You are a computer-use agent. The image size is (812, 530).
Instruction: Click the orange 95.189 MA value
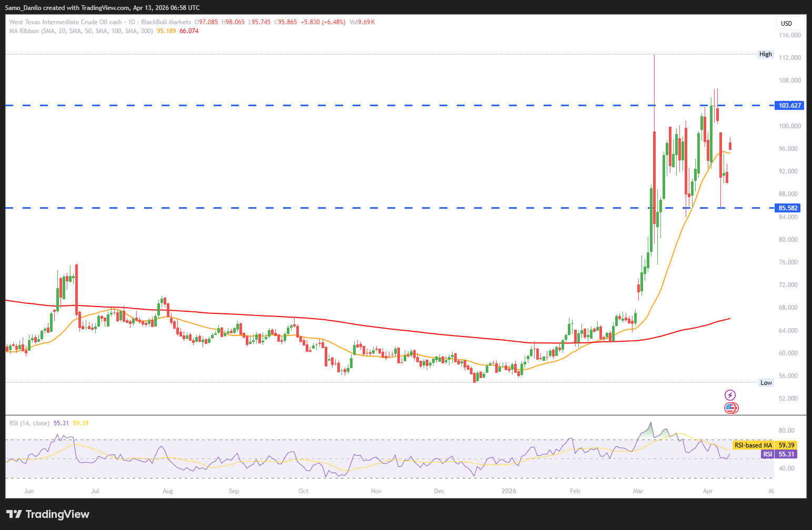166,31
